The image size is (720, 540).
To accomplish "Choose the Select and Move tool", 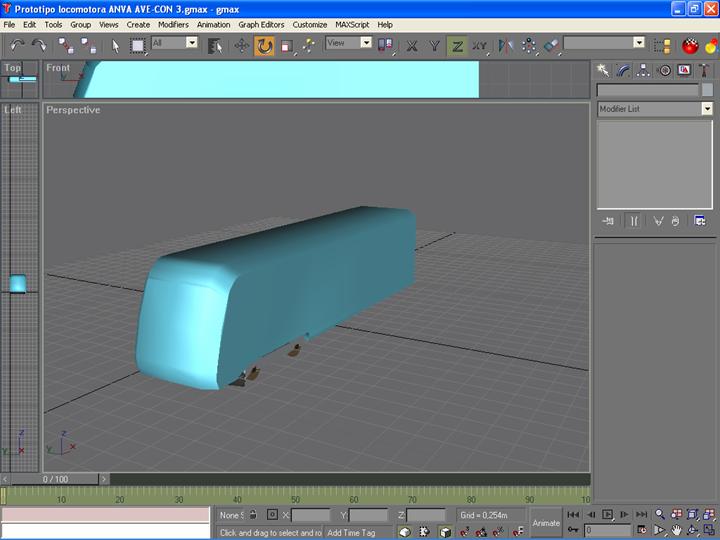I will (242, 45).
